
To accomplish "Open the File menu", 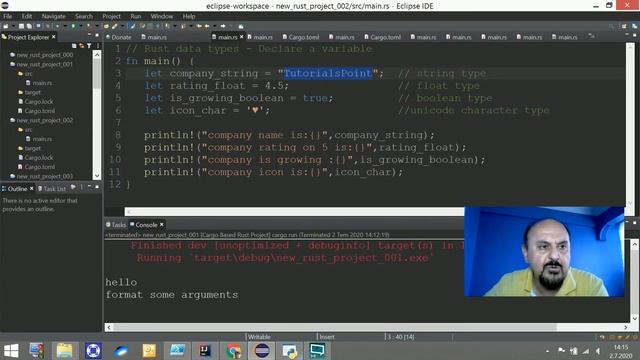I will pyautogui.click(x=8, y=16).
